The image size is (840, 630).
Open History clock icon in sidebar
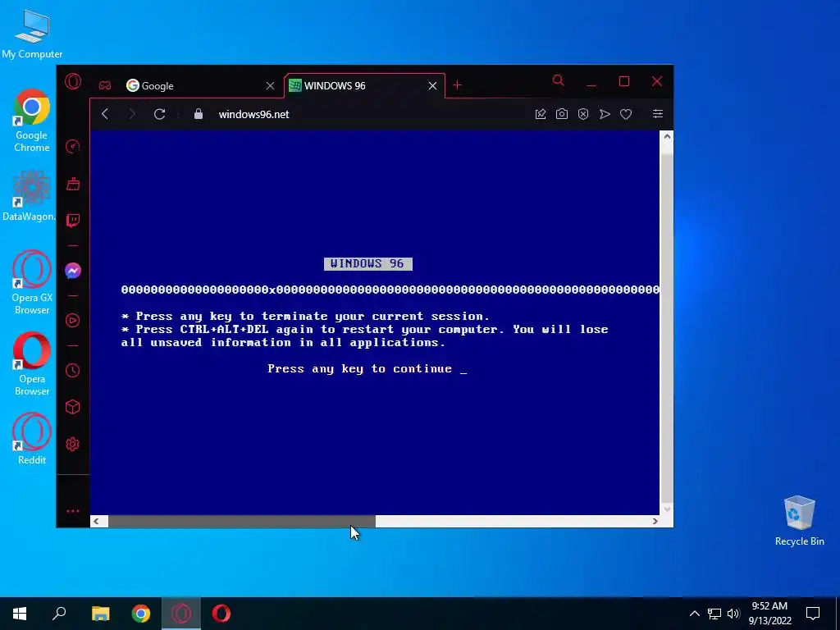pyautogui.click(x=73, y=370)
